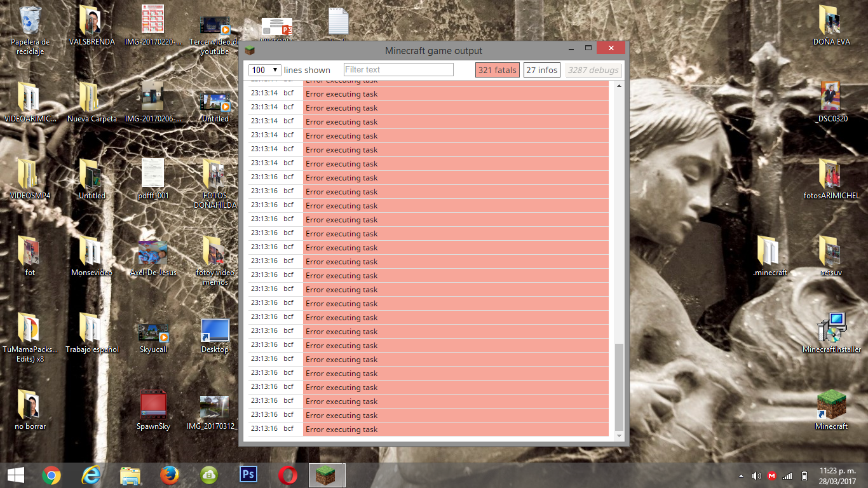Screen dimensions: 868x488
Task: Open DOÑA EVA folder icon
Action: click(831, 22)
